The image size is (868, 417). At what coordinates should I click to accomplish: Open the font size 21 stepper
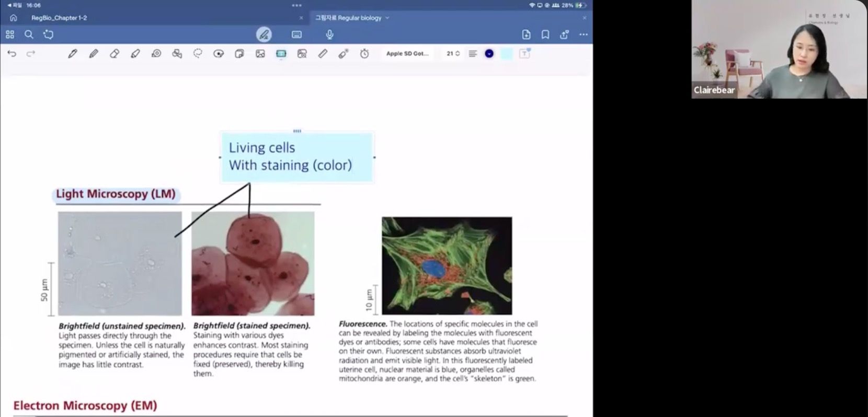tap(453, 53)
